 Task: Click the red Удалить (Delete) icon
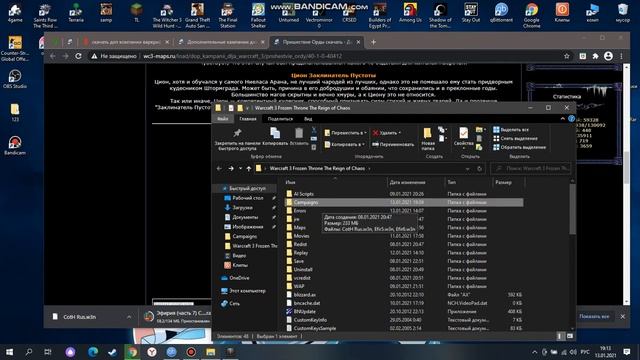tap(376, 133)
